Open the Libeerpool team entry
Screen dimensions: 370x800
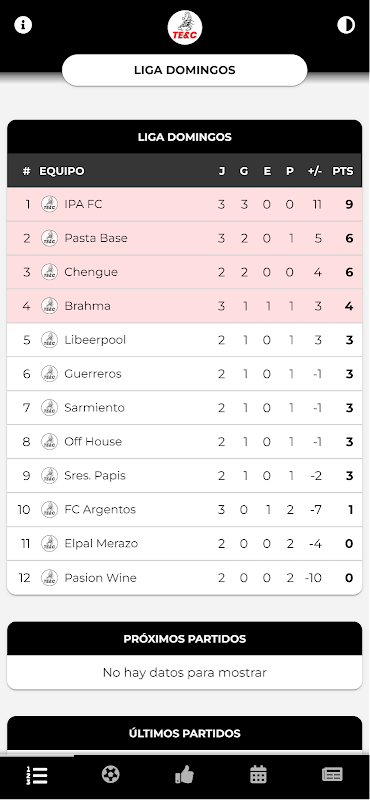(x=185, y=340)
